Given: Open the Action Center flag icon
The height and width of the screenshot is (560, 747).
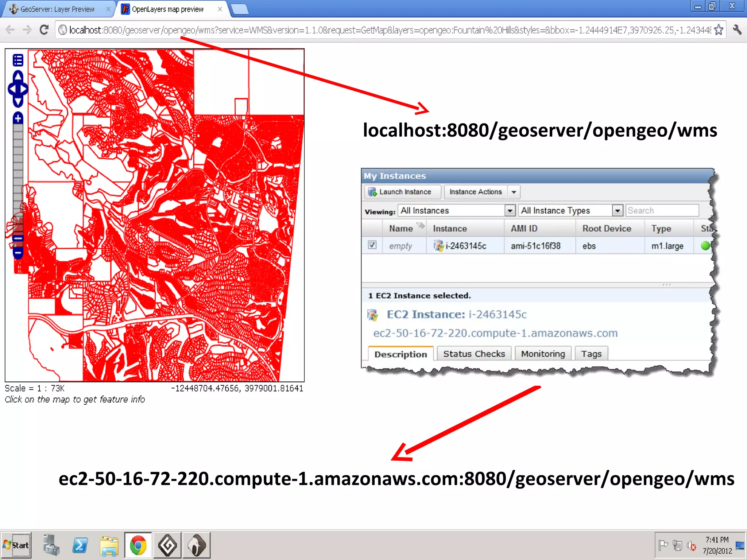Looking at the screenshot, I should coord(663,545).
